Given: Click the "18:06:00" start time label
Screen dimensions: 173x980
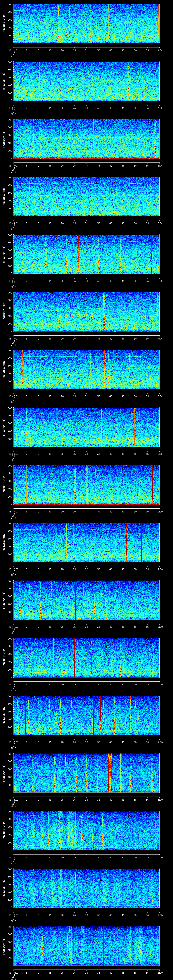Looking at the screenshot, I should (x=13, y=339).
